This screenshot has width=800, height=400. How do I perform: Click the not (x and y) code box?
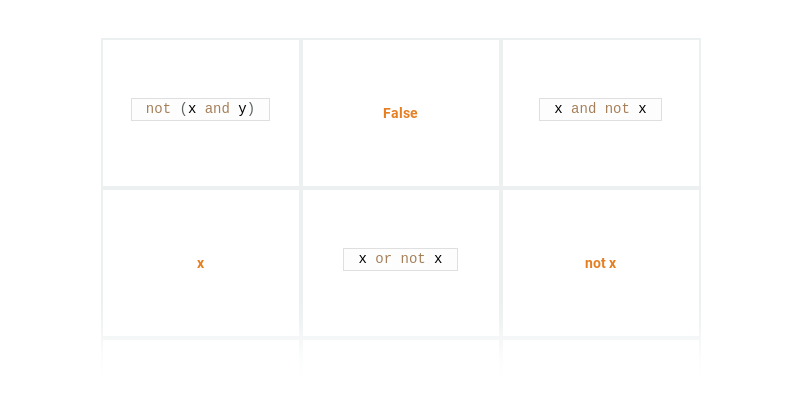[201, 109]
